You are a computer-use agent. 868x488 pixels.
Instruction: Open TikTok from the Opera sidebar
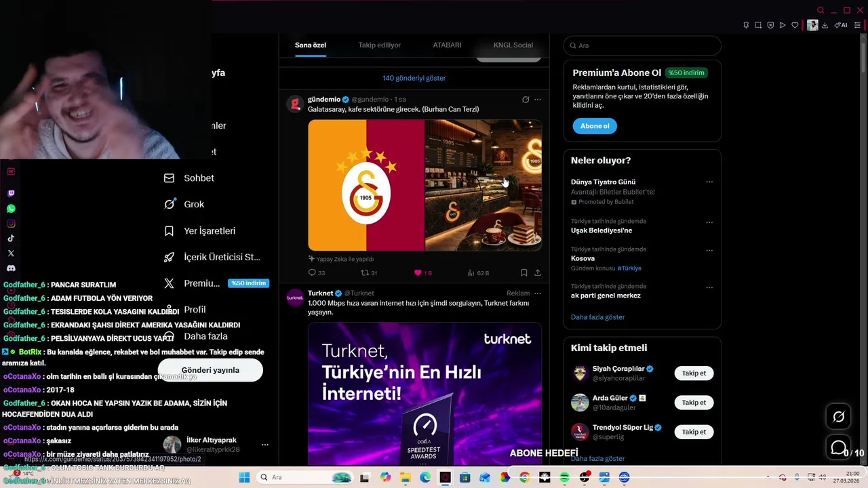pos(11,239)
